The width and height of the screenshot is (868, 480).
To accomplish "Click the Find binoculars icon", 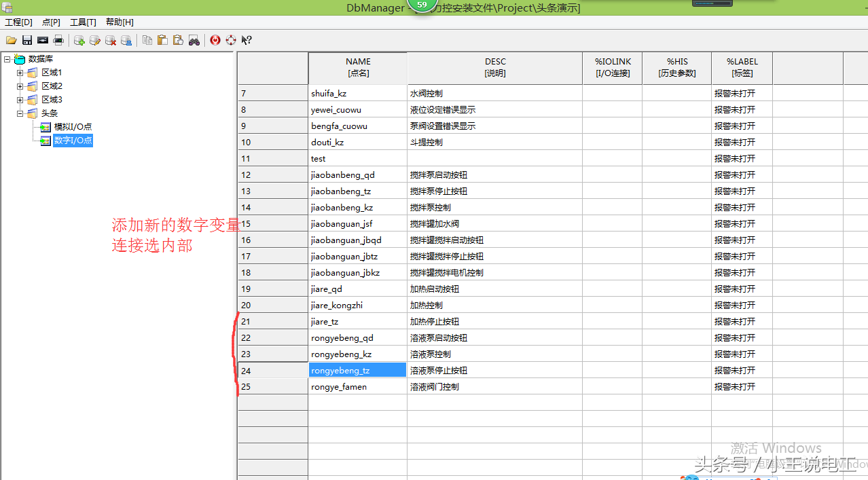I will coord(194,40).
